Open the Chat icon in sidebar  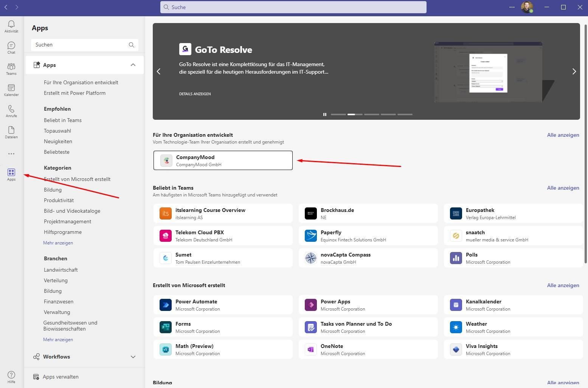click(11, 45)
